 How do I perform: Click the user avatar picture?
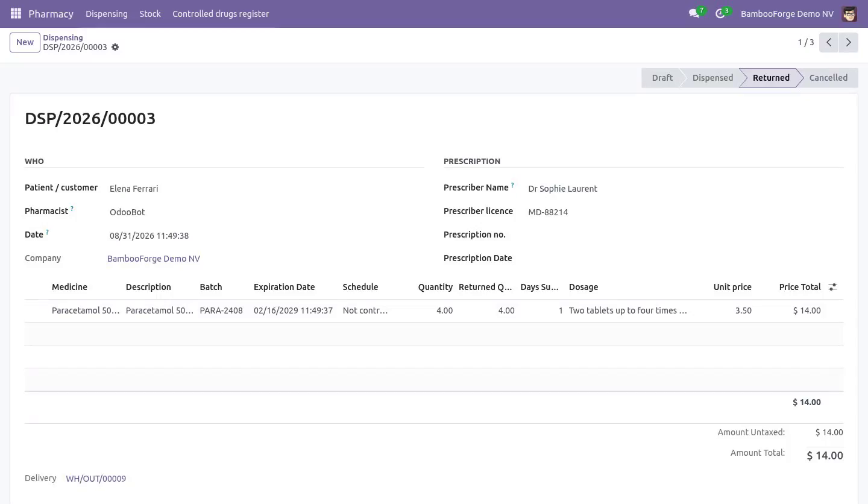849,13
